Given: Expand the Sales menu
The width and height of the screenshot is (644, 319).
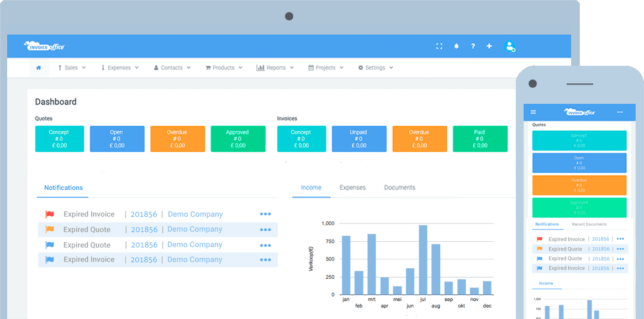Looking at the screenshot, I should (71, 68).
